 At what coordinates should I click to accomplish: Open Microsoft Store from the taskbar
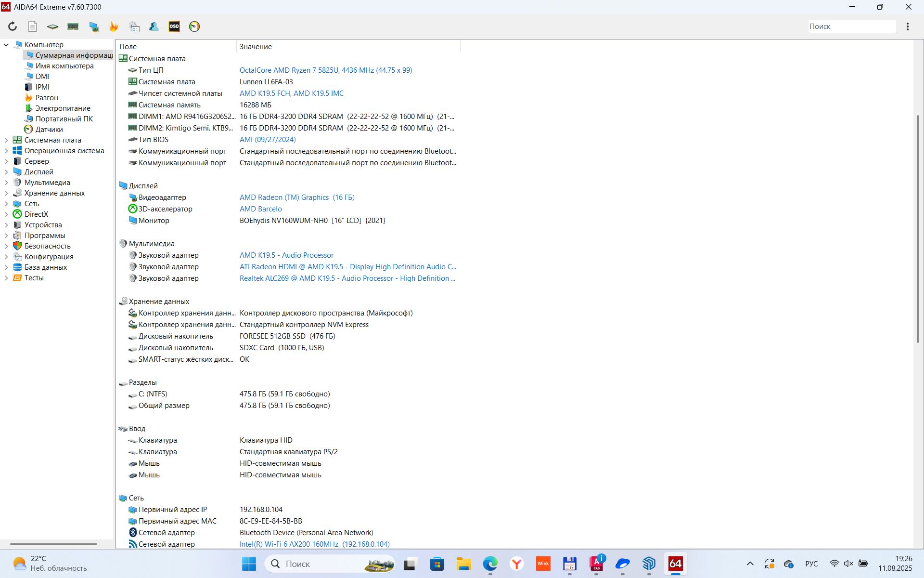coord(437,564)
